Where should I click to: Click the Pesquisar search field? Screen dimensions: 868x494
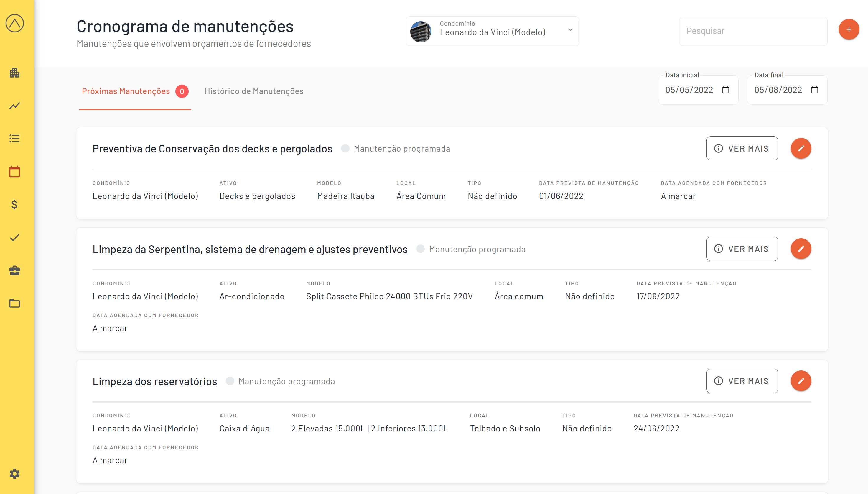[x=753, y=31]
